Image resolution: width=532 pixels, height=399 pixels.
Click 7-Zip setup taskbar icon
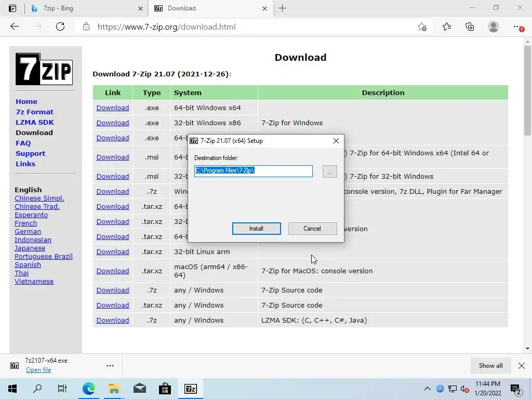pyautogui.click(x=190, y=389)
